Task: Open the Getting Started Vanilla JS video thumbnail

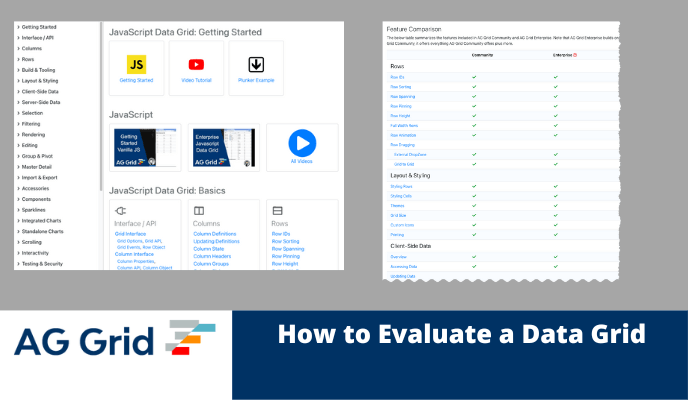Action: coord(144,147)
